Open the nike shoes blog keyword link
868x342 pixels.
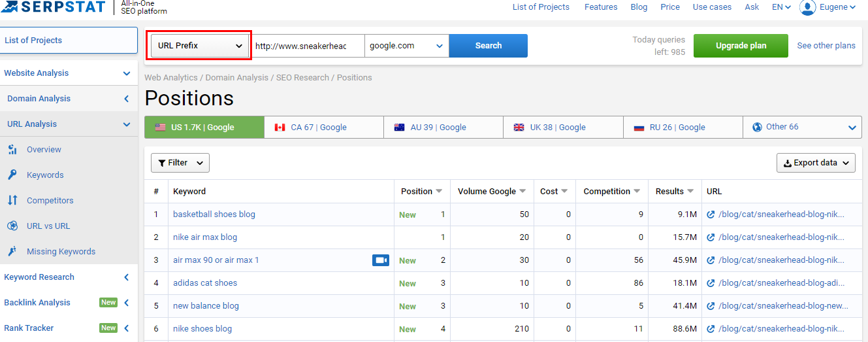point(202,329)
